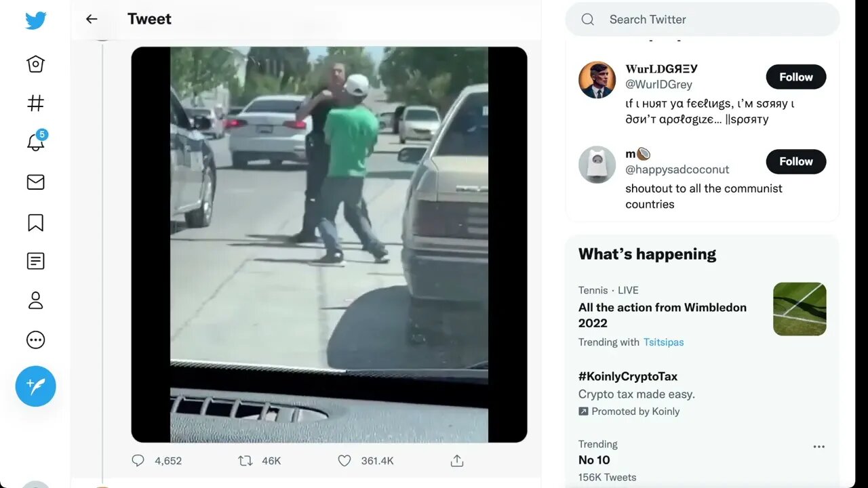Open the Twitter home bird logo
Viewport: 868px width, 488px height.
(x=36, y=20)
